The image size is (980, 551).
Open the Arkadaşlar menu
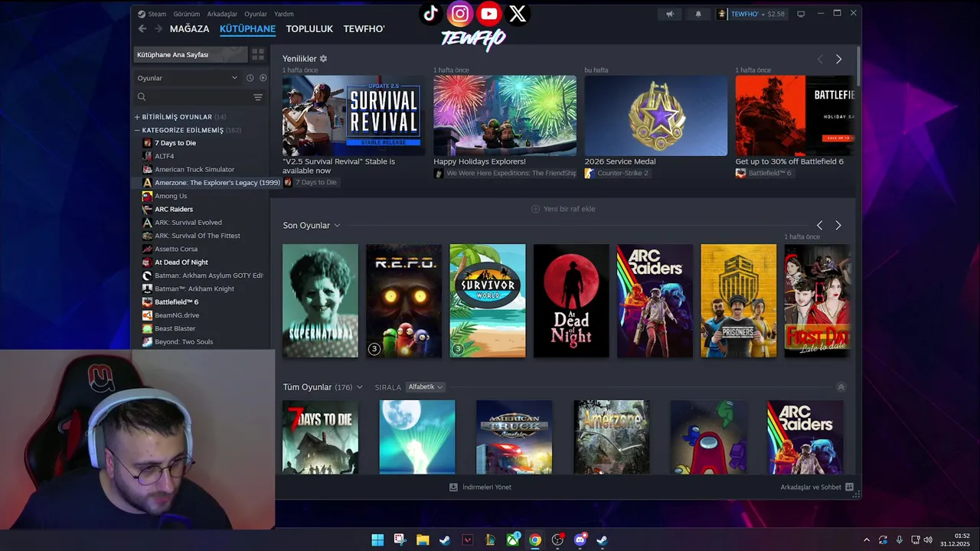[222, 14]
